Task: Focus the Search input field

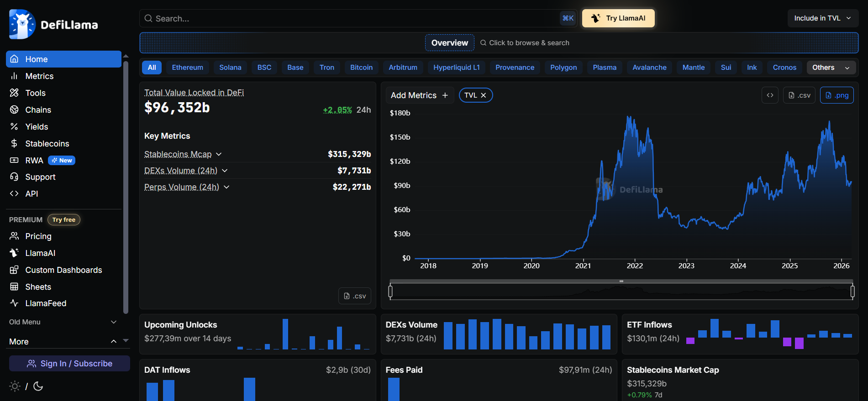Action: tap(358, 18)
